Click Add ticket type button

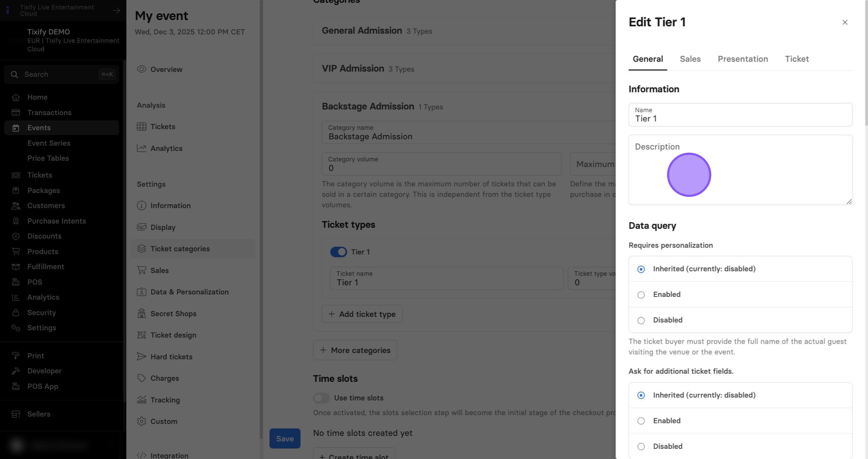(x=362, y=314)
